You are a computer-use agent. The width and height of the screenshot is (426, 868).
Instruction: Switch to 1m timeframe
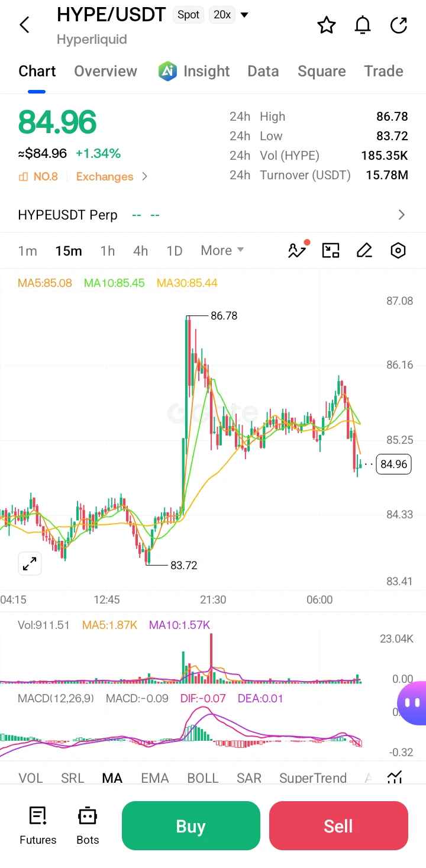[28, 250]
